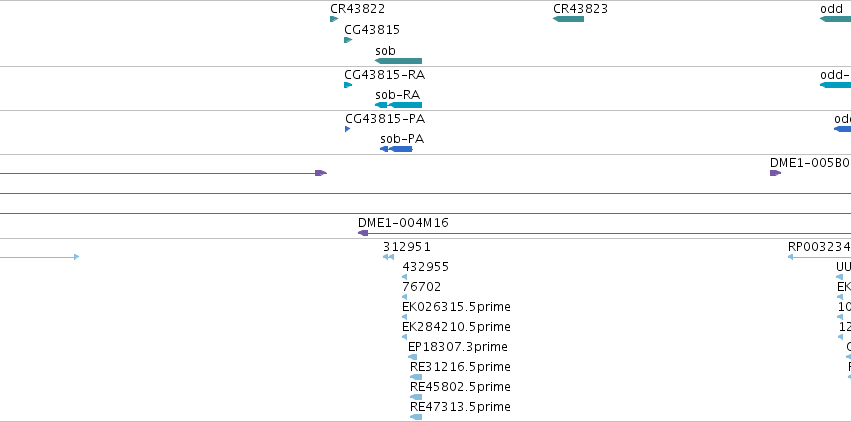Screen dimensions: 851x422
Task: Click the sob-RA label
Action: (397, 95)
